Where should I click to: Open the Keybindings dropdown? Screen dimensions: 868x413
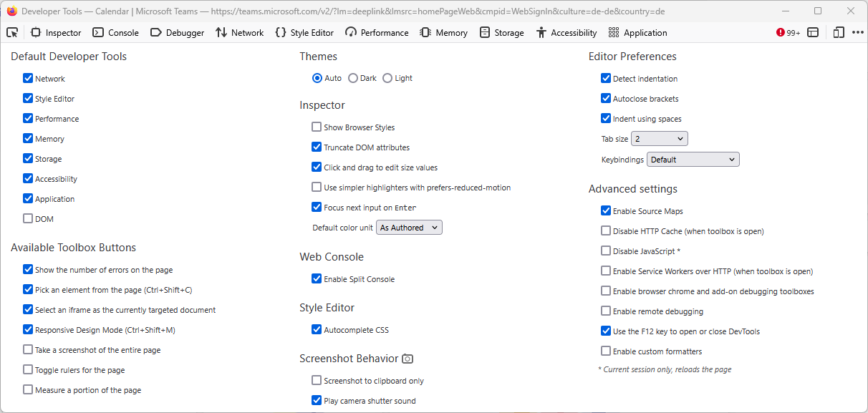point(693,160)
